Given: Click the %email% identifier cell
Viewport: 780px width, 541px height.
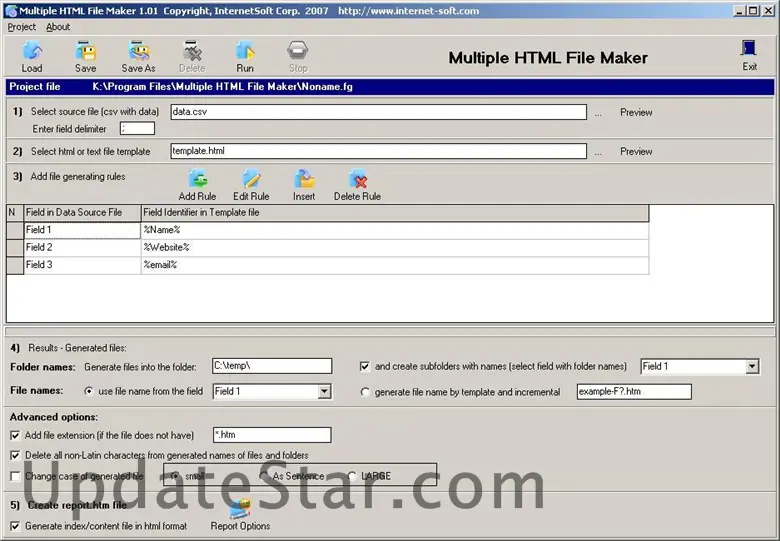Looking at the screenshot, I should (395, 265).
